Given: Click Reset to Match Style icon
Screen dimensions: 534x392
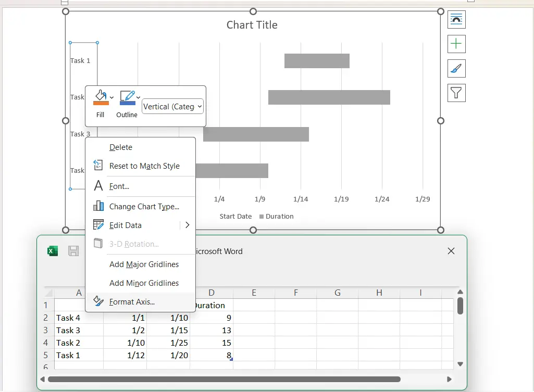Looking at the screenshot, I should point(98,166).
